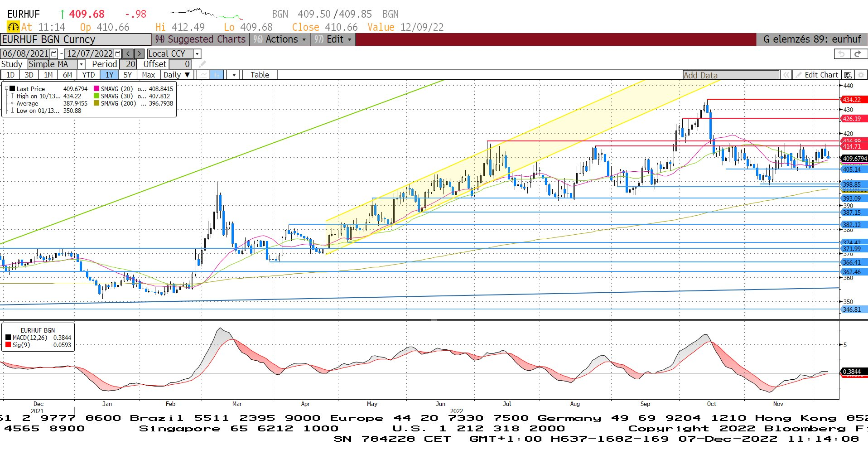This screenshot has height=464, width=868.
Task: Click the 393.09 support level label
Action: click(x=854, y=198)
